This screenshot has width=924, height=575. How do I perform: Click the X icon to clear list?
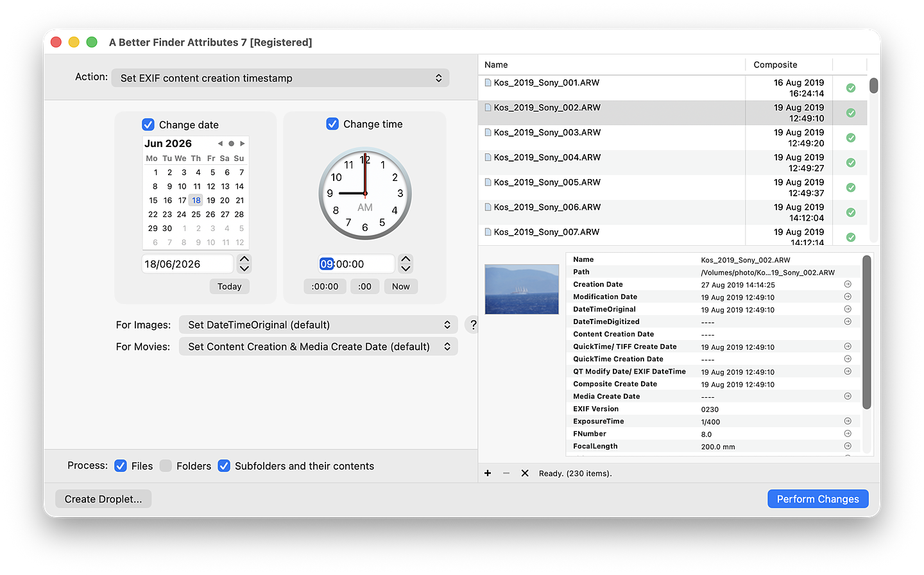[525, 473]
